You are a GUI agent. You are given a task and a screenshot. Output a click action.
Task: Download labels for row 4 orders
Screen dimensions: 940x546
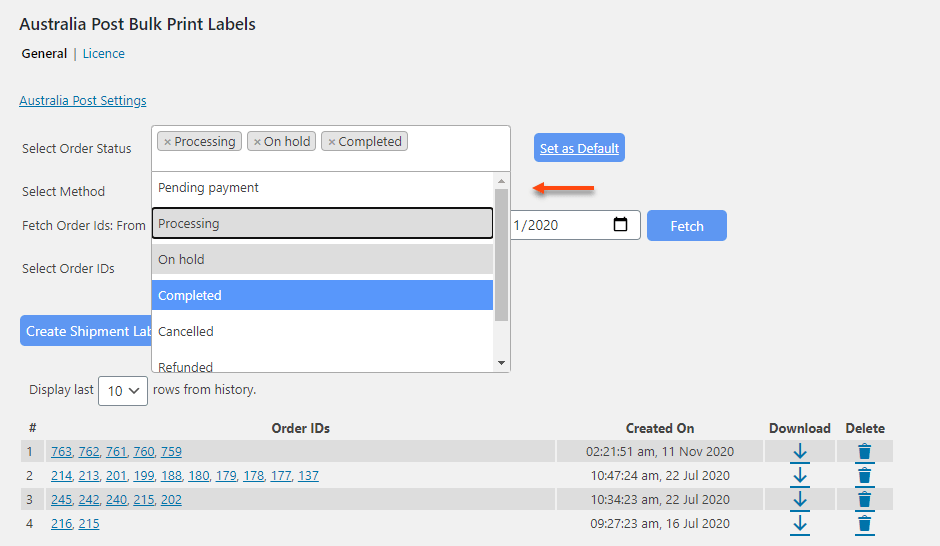click(800, 524)
